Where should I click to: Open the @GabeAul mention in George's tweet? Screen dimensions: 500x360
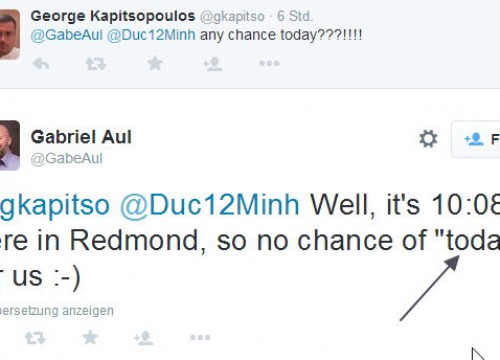[x=66, y=35]
